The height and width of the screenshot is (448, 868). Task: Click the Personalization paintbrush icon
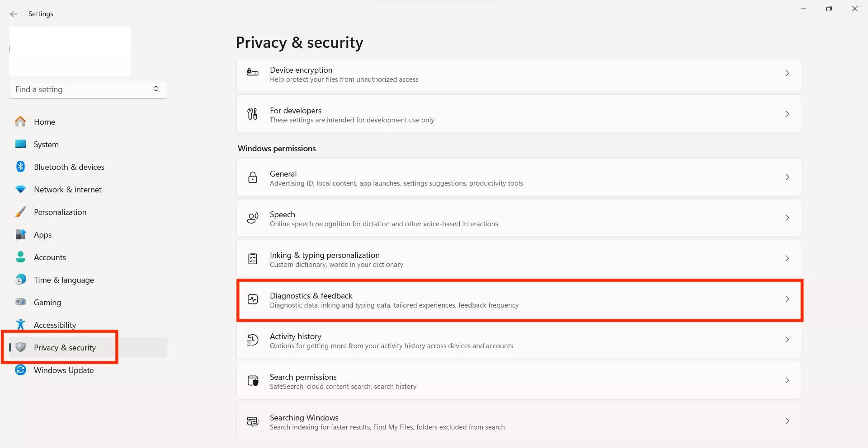(20, 212)
